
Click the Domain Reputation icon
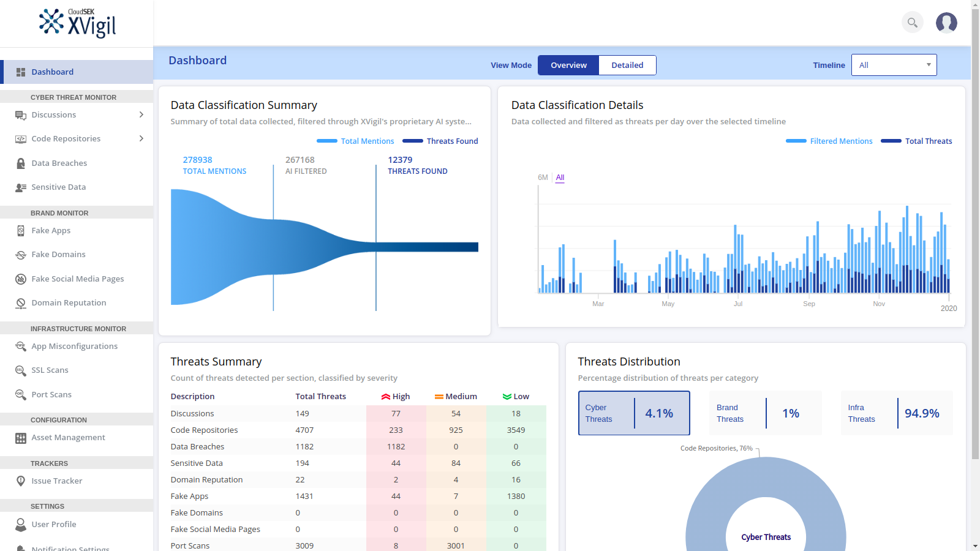pyautogui.click(x=21, y=303)
